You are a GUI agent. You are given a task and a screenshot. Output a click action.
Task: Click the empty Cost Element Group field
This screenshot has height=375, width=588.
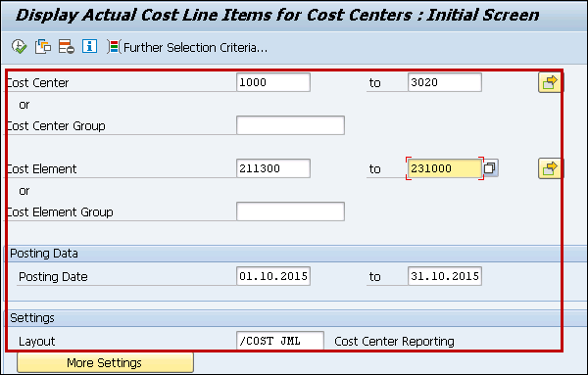pos(290,211)
